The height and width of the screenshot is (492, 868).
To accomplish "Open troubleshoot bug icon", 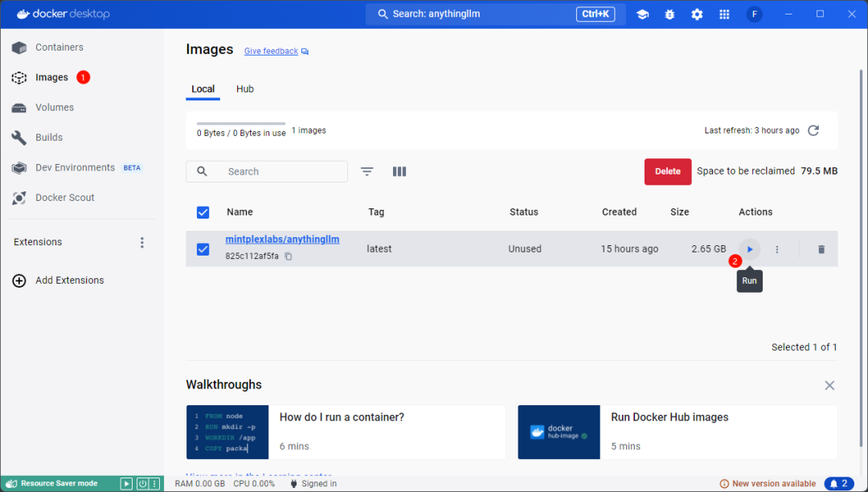I will tap(669, 14).
